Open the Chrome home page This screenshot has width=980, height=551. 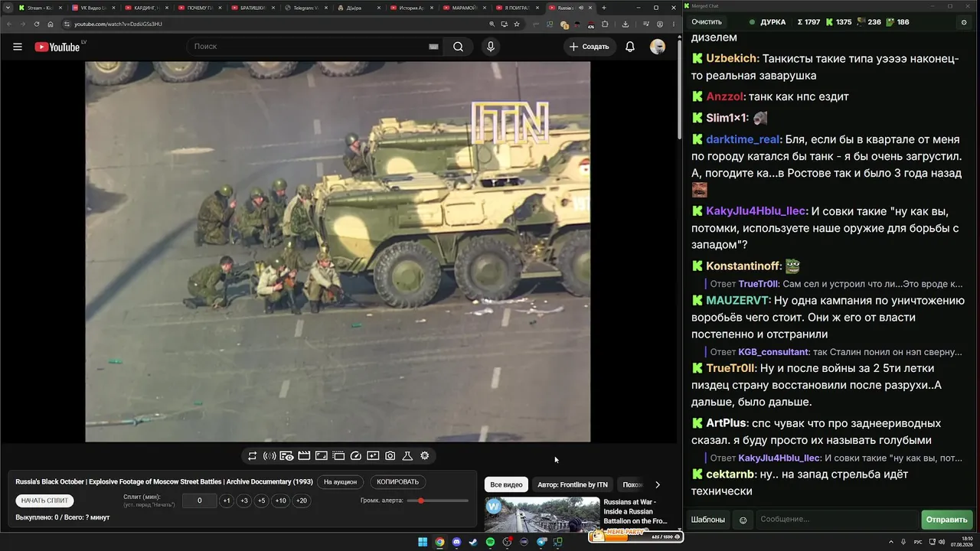point(51,24)
